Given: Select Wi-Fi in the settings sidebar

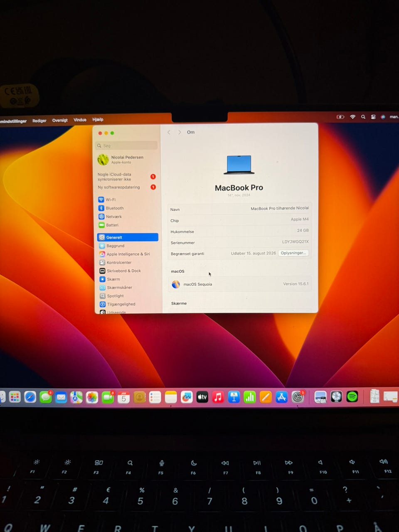Looking at the screenshot, I should (x=128, y=199).
